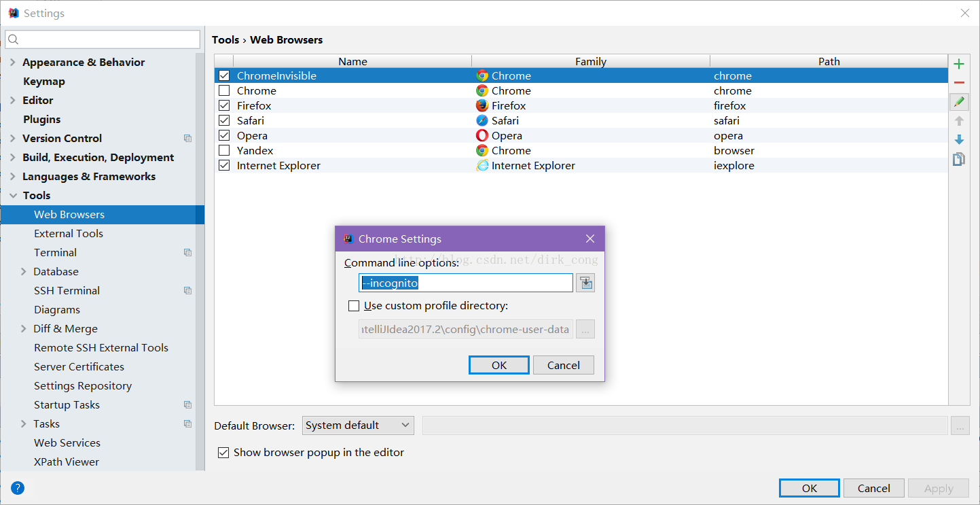980x505 pixels.
Task: Click Internet Explorer icon in Family column
Action: 482,165
